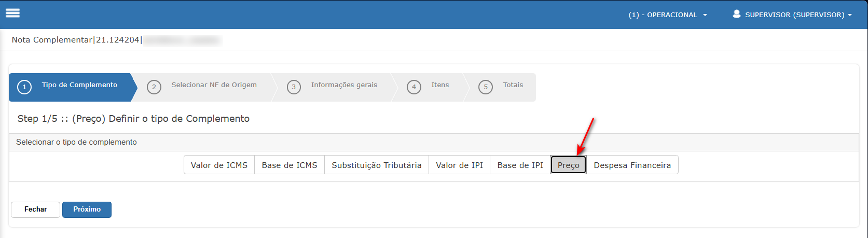Screen dimensions: 868x238
Task: Select Despesa Financeira complement type
Action: click(x=632, y=165)
